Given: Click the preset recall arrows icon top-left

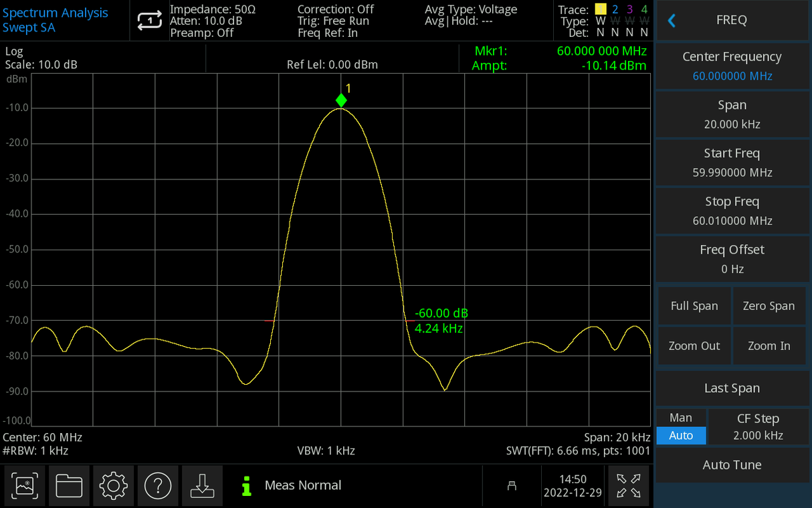Looking at the screenshot, I should tap(150, 21).
